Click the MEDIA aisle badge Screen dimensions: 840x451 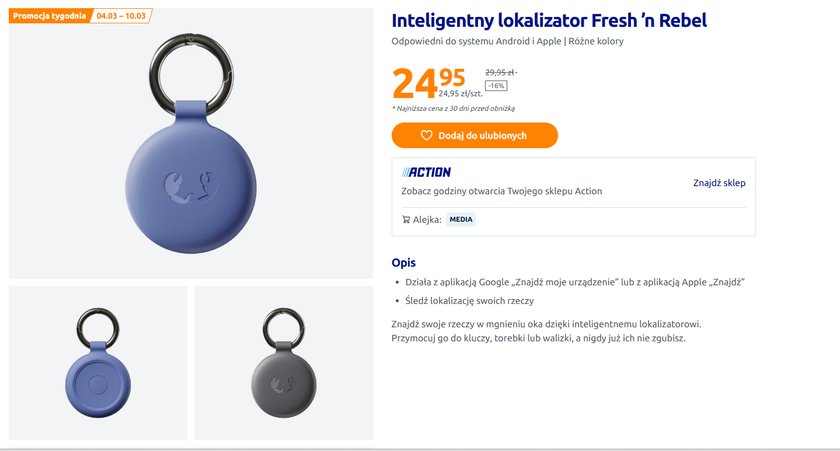pyautogui.click(x=461, y=220)
